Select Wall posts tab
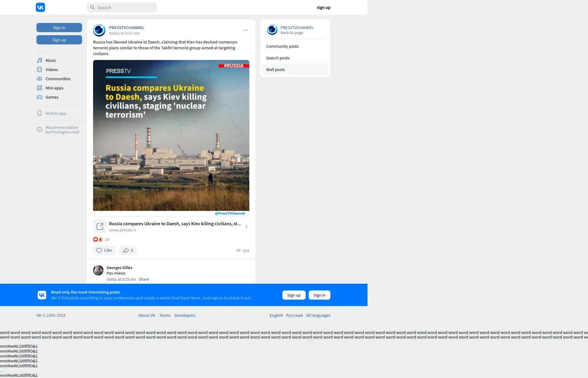 295,69
